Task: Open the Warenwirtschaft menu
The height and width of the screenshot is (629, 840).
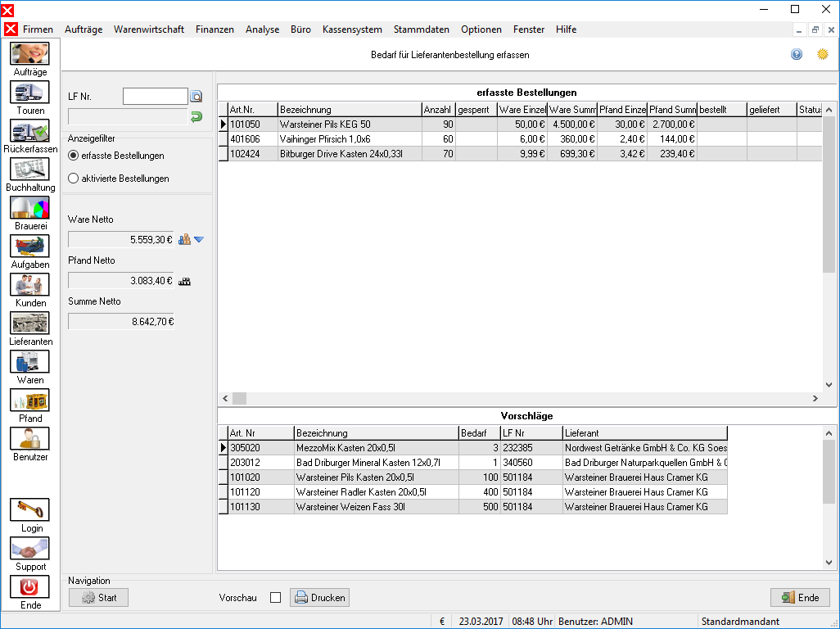Action: 149,29
